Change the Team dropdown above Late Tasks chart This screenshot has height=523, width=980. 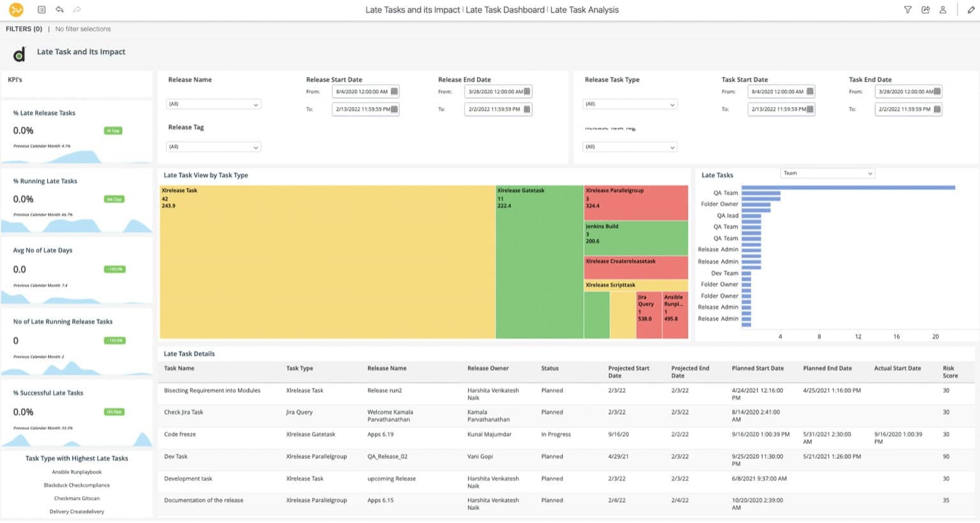(827, 172)
